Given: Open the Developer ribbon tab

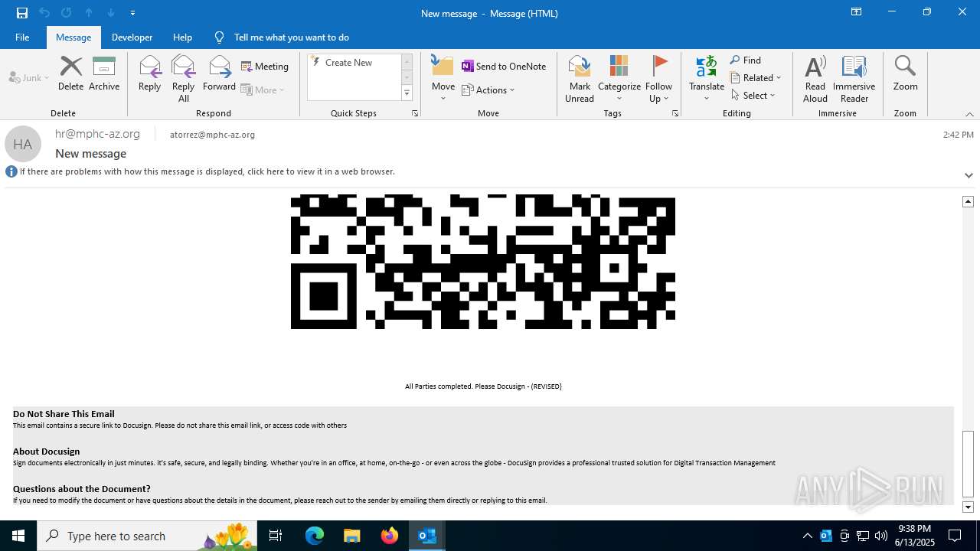Looking at the screenshot, I should 132,37.
